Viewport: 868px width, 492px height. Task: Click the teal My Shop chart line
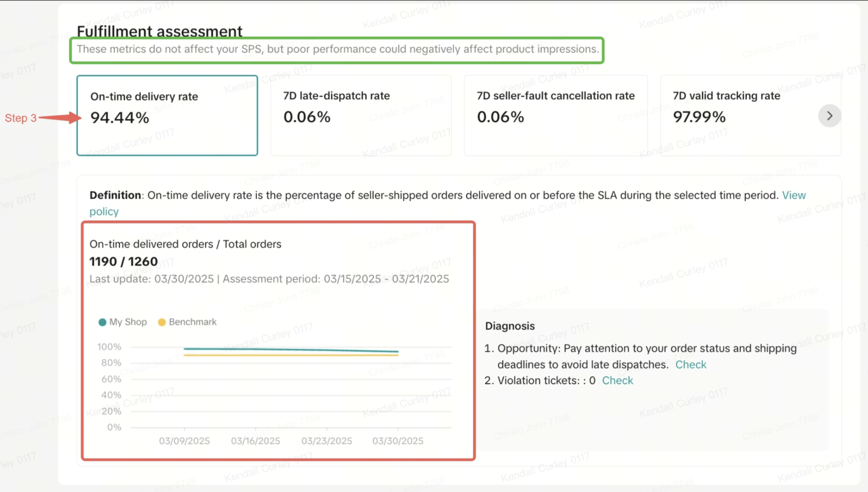pyautogui.click(x=291, y=350)
